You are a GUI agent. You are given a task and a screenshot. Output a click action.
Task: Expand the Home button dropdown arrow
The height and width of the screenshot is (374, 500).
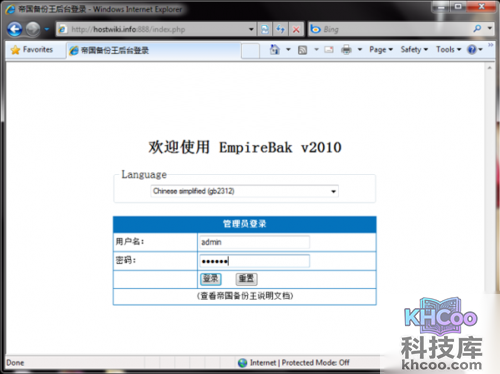tap(289, 50)
